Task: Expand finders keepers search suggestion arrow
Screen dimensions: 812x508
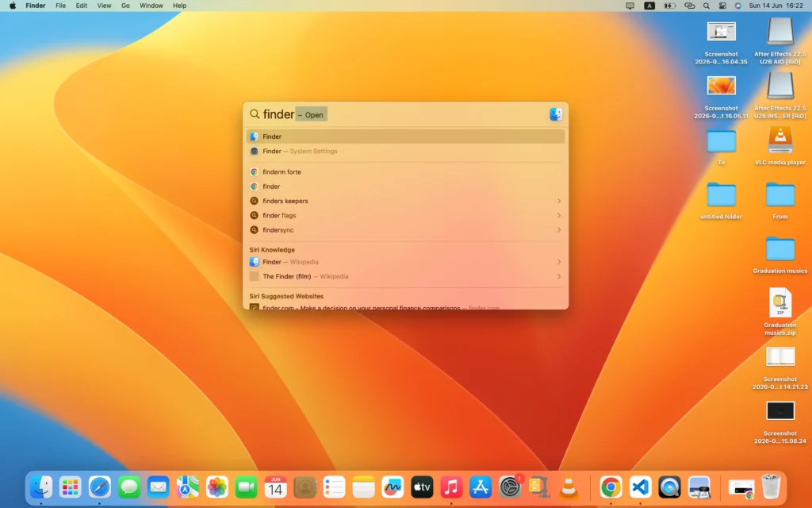Action: click(x=559, y=201)
